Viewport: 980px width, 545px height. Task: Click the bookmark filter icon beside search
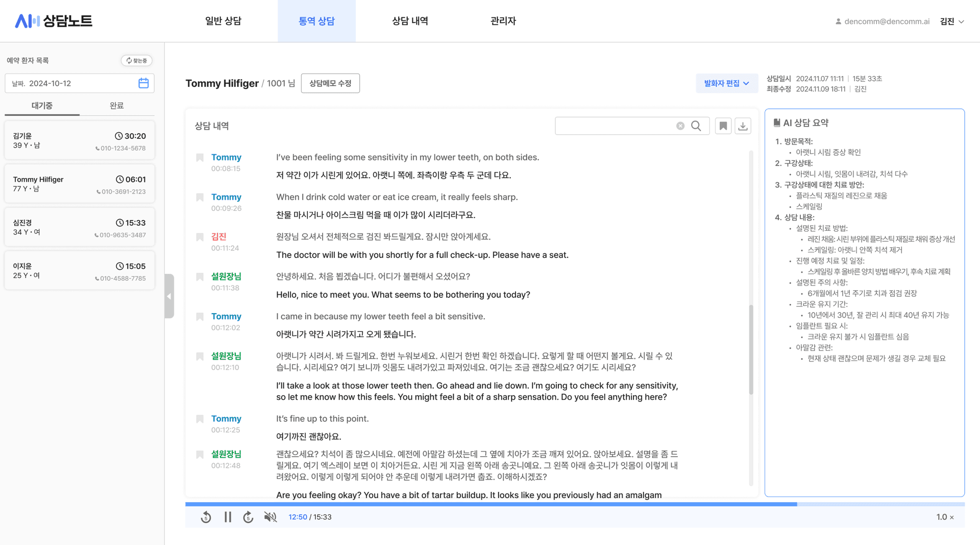point(723,126)
